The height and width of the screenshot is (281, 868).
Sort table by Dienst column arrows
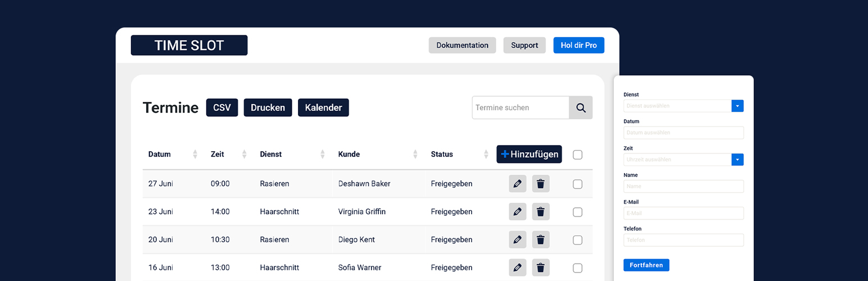323,154
